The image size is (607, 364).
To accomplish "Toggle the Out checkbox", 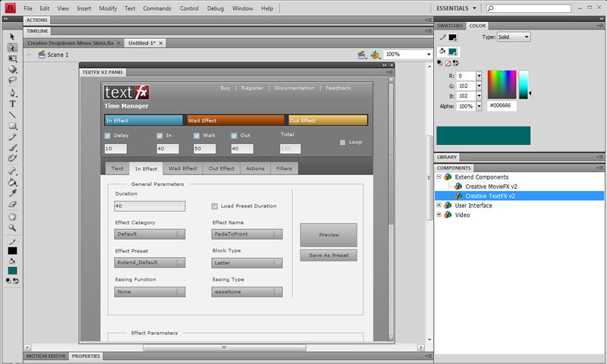I will pyautogui.click(x=234, y=136).
